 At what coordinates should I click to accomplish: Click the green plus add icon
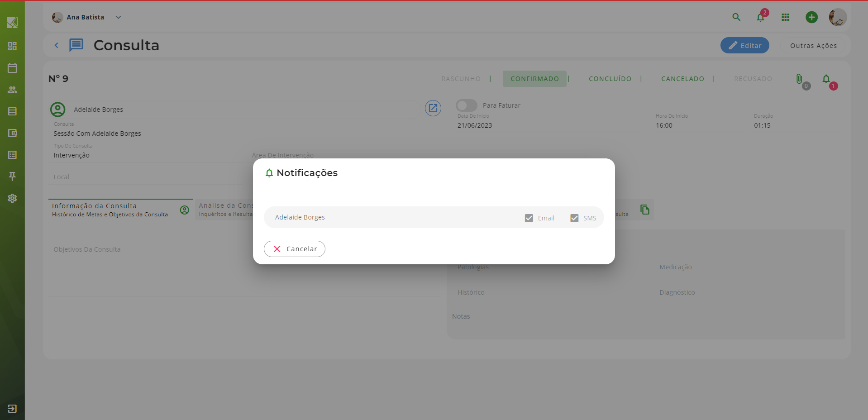(811, 17)
